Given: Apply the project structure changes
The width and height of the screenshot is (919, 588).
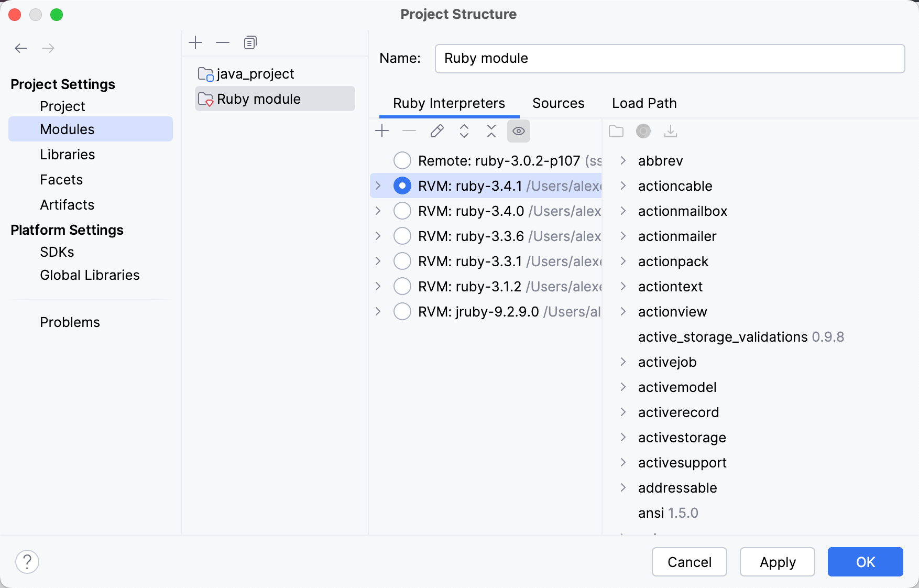Looking at the screenshot, I should click(x=777, y=562).
